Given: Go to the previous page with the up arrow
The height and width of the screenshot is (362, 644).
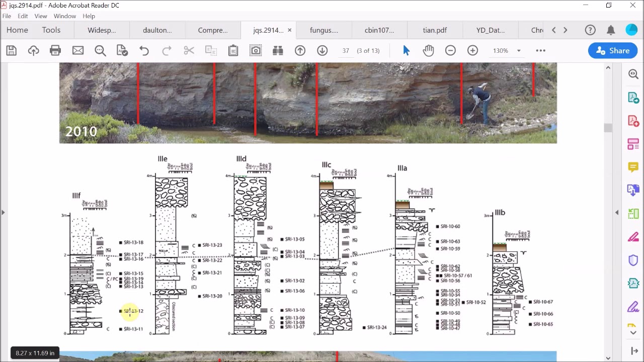Looking at the screenshot, I should pyautogui.click(x=300, y=50).
